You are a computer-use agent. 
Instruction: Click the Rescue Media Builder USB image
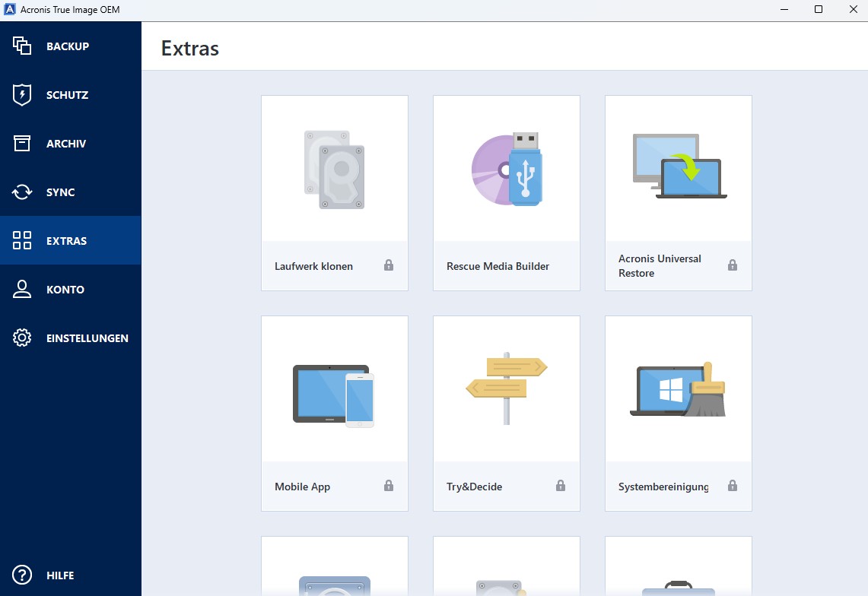(x=507, y=169)
